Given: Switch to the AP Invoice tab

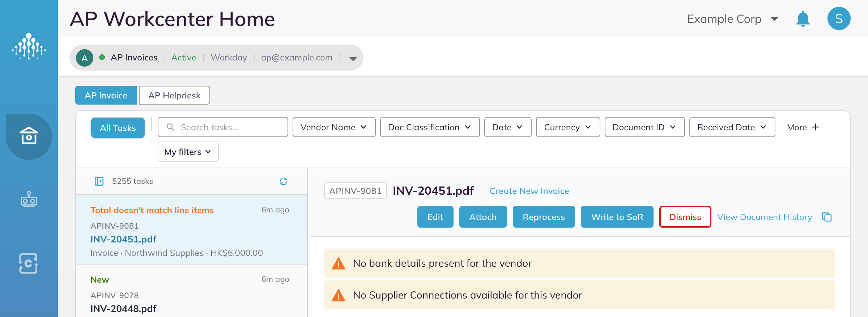Looking at the screenshot, I should [x=106, y=95].
